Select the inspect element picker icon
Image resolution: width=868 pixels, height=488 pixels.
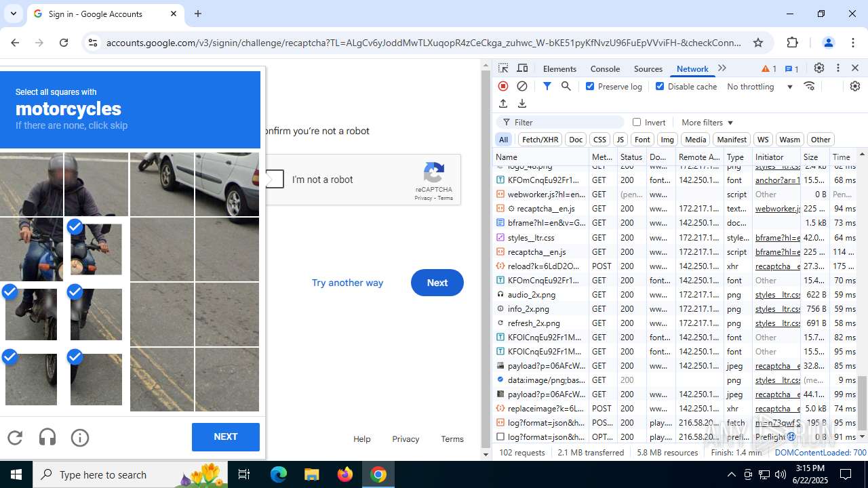point(503,68)
